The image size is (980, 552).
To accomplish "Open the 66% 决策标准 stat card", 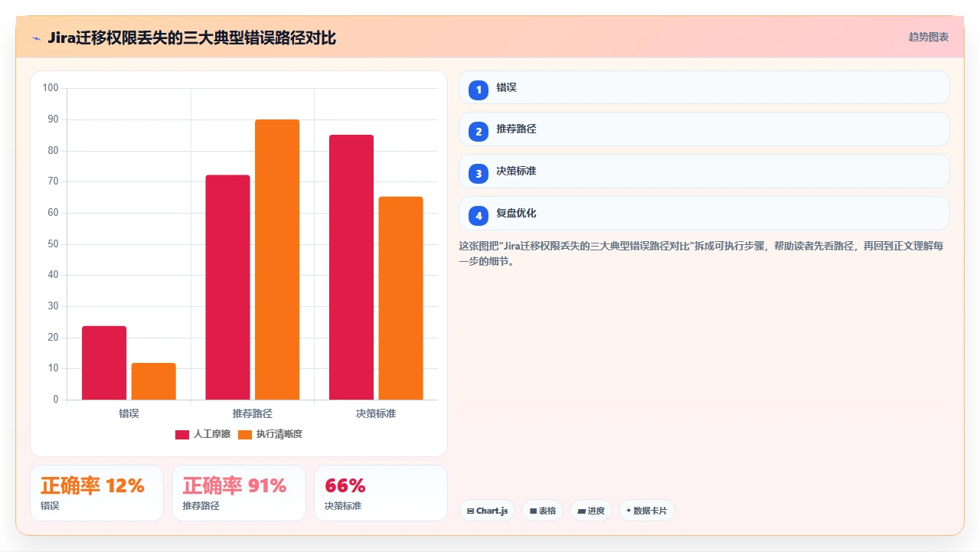I will click(381, 493).
